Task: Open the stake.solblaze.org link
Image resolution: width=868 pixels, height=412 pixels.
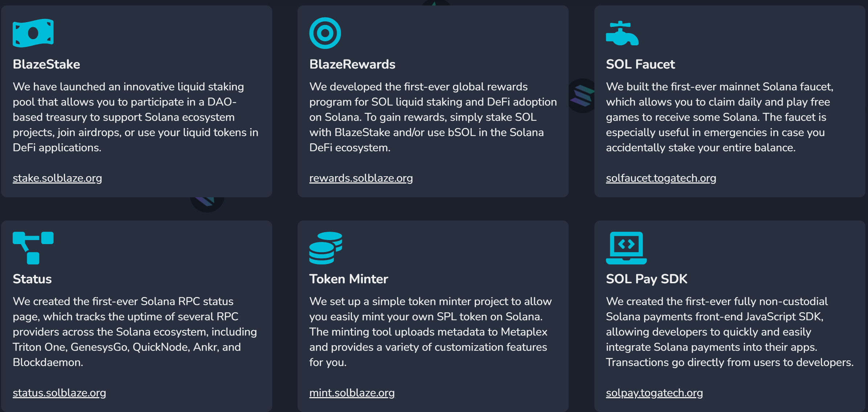Action: point(57,178)
